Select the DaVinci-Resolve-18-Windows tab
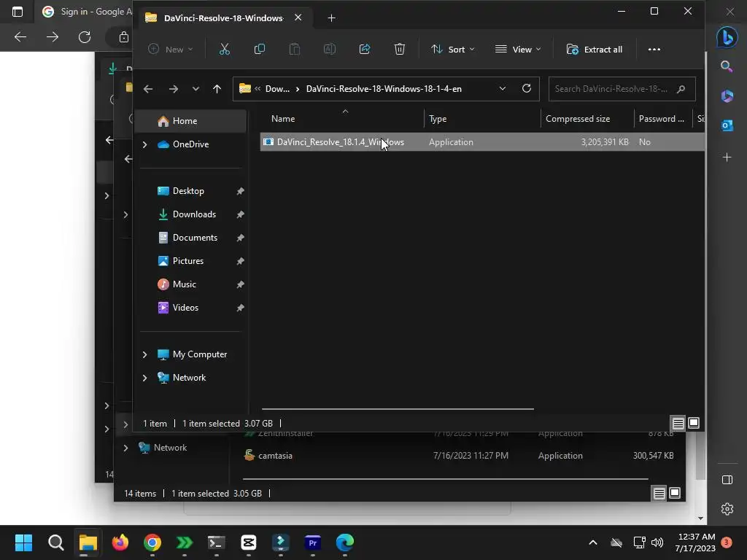Screen dimensions: 747x560 pos(223,17)
